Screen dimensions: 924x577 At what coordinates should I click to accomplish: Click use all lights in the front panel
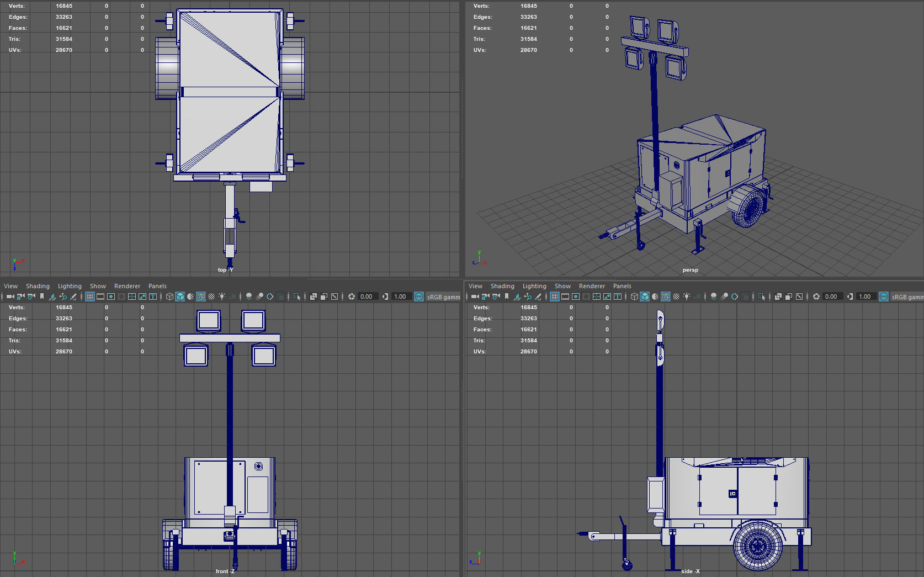click(222, 297)
